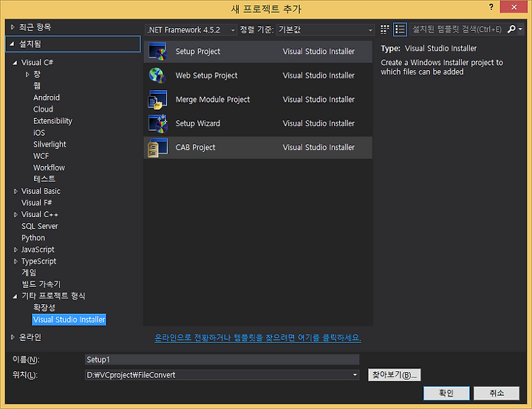This screenshot has height=409, width=532.
Task: Select the 게임 node
Action: (29, 272)
